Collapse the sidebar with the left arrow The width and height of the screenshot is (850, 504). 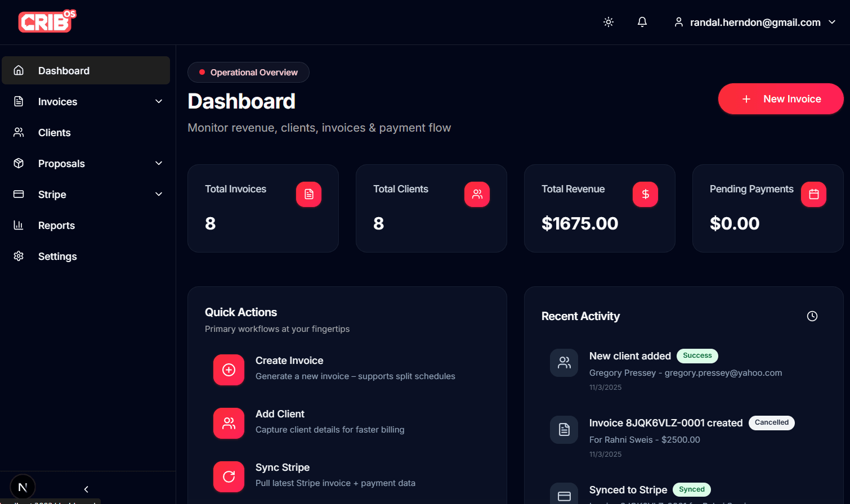click(86, 489)
